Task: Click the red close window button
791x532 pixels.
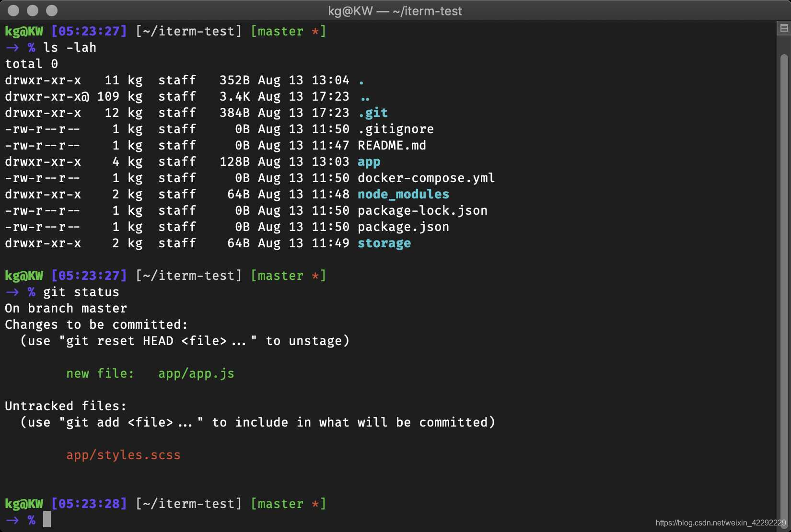Action: pyautogui.click(x=14, y=11)
